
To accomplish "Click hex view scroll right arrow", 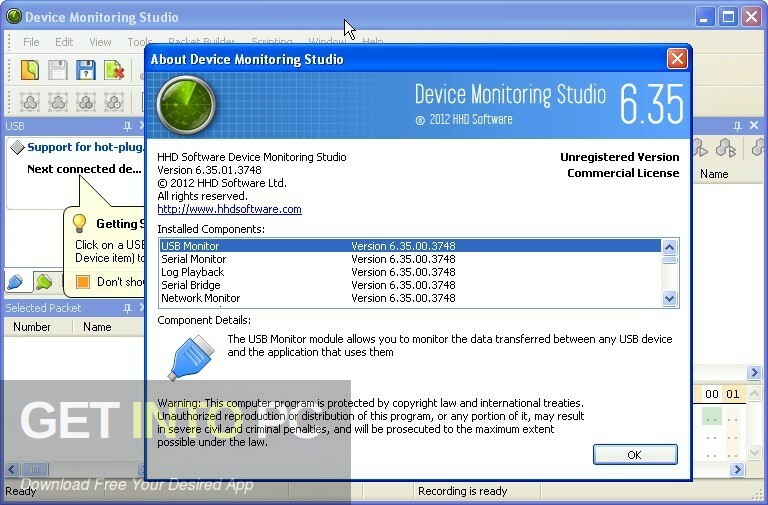I will pos(737,470).
